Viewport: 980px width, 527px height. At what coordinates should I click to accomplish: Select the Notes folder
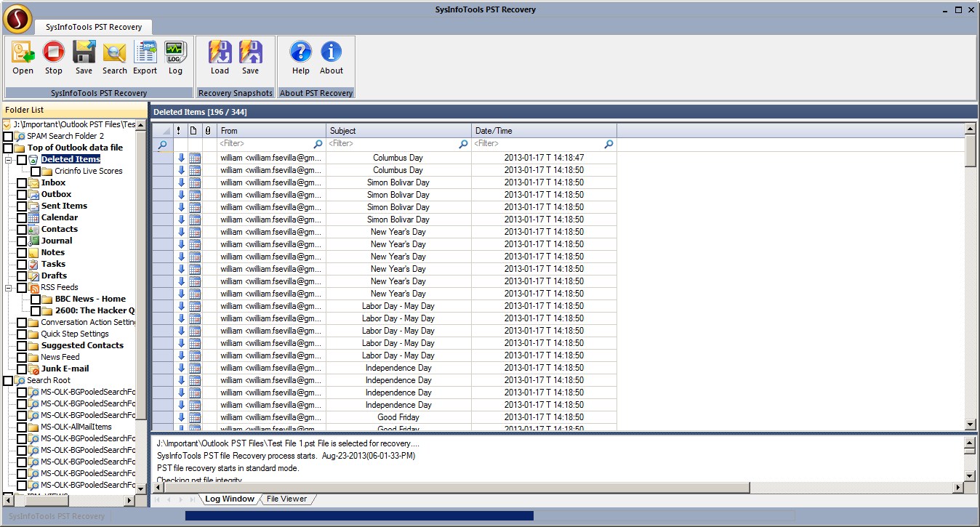53,252
